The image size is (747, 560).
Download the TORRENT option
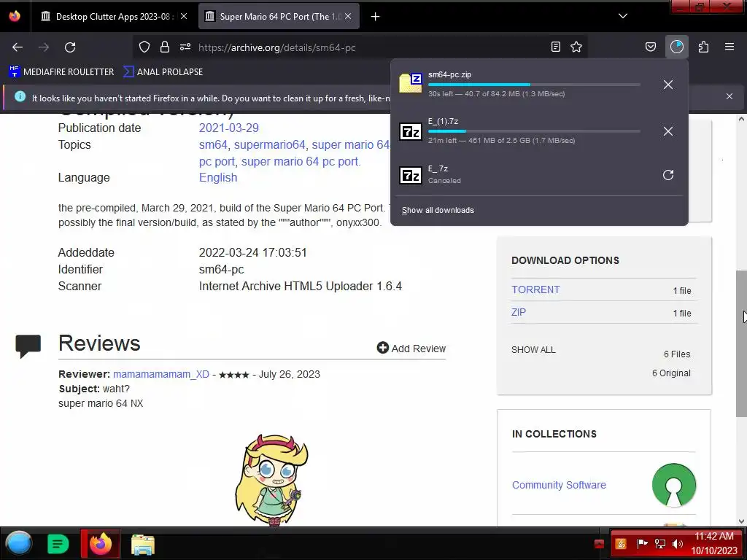pos(535,290)
